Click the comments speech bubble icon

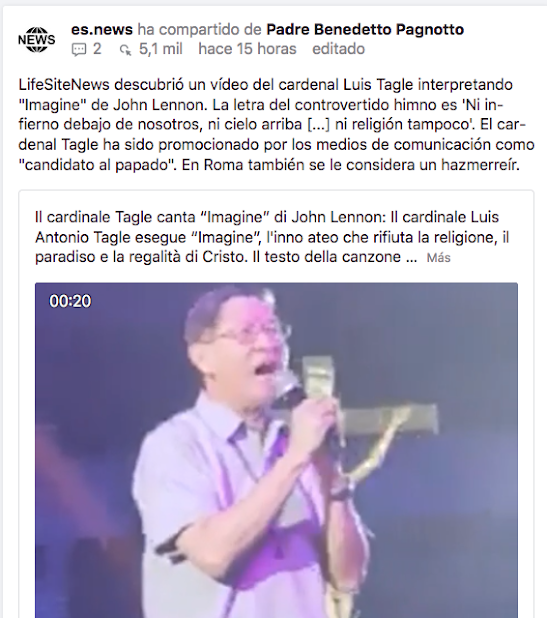click(x=78, y=50)
